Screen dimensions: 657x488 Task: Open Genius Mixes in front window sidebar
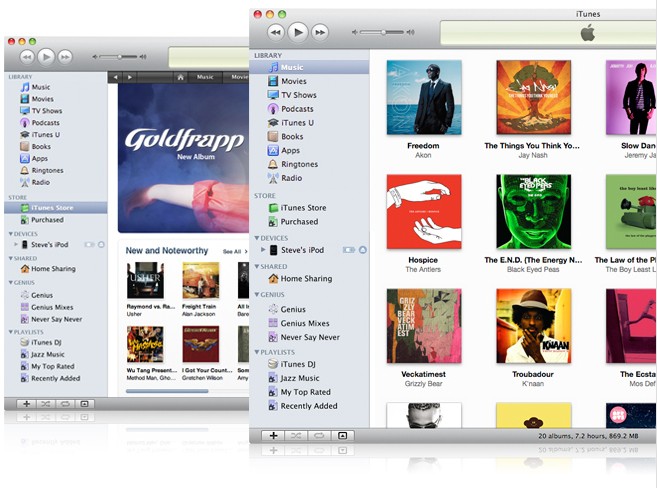[309, 323]
